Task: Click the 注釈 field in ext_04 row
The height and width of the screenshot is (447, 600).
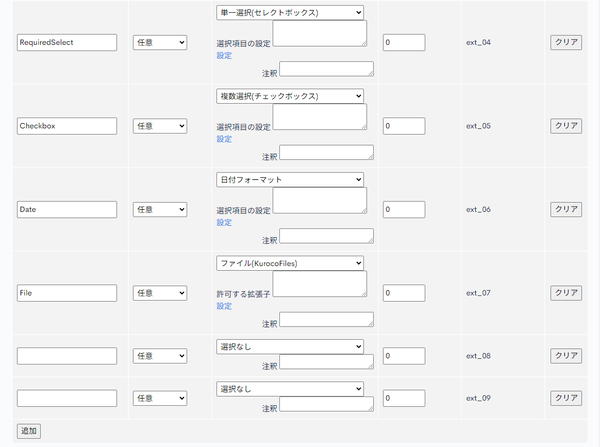Action: 326,69
